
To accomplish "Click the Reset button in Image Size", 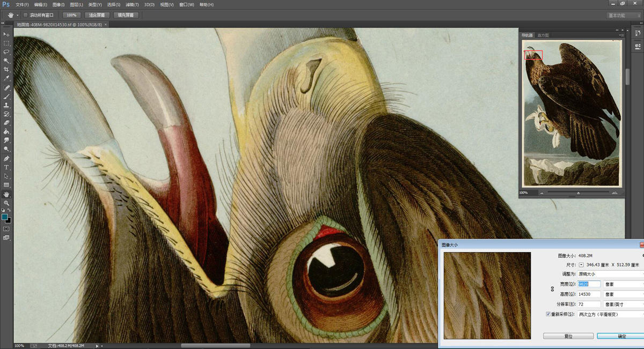I will pos(568,336).
